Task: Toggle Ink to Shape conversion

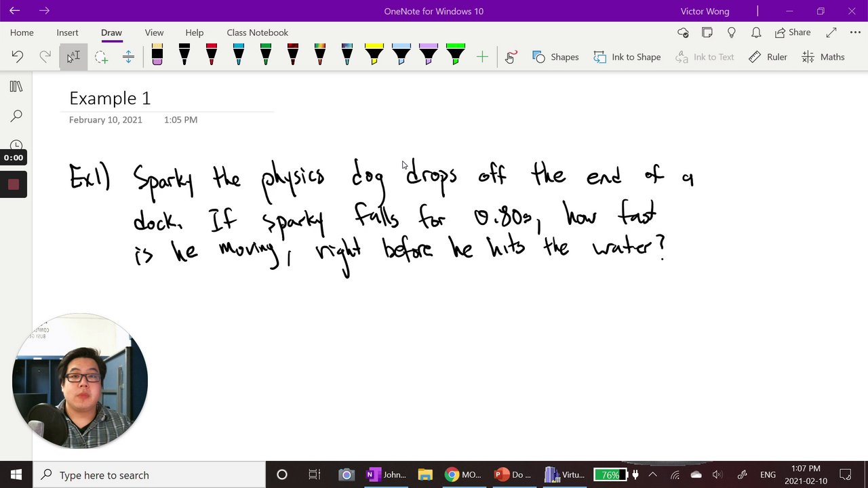Action: pyautogui.click(x=627, y=57)
